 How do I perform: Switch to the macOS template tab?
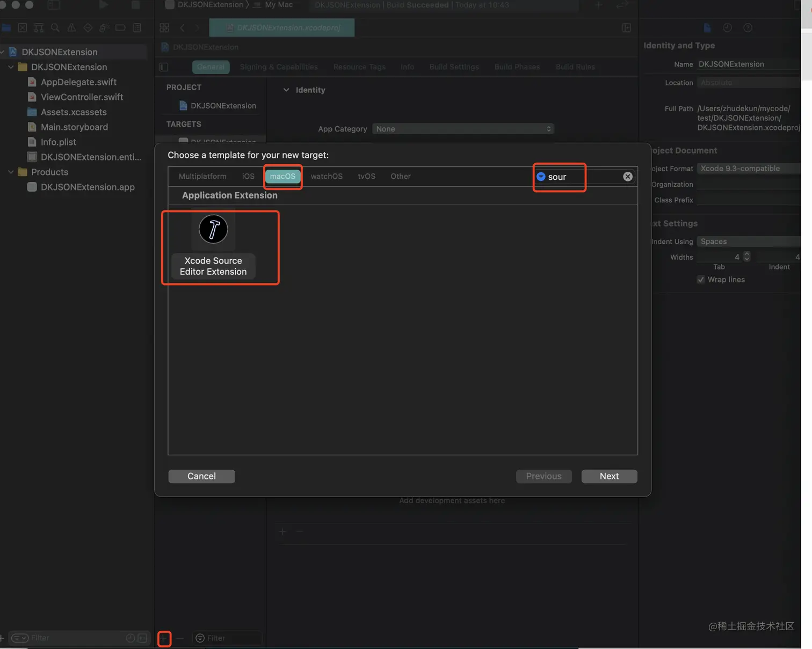click(x=282, y=176)
